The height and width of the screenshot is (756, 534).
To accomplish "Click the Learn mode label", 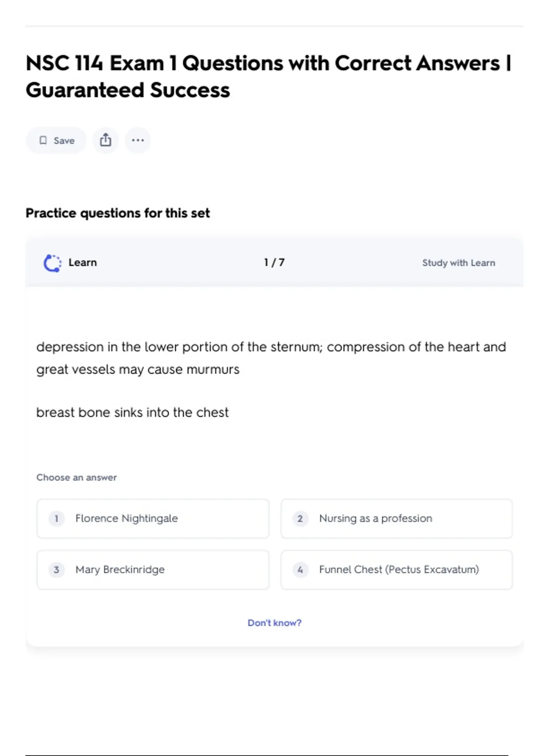I will click(82, 263).
